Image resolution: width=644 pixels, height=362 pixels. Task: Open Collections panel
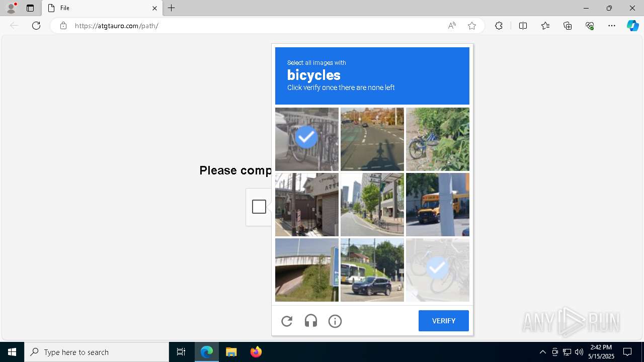568,26
